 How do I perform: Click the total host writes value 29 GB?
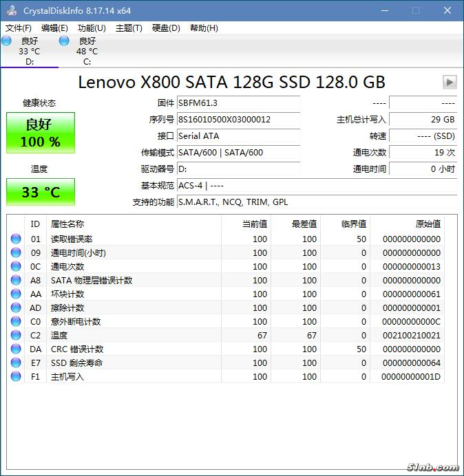(423, 119)
